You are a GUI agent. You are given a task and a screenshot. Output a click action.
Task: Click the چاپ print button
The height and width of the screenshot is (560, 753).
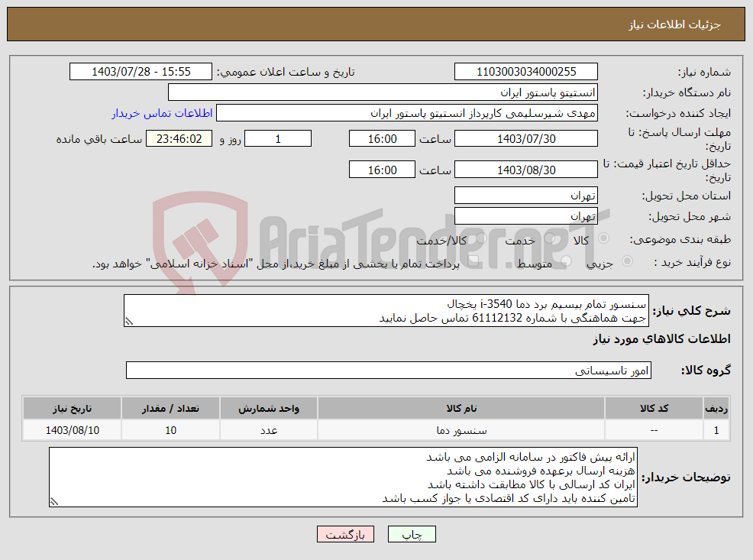click(x=412, y=534)
